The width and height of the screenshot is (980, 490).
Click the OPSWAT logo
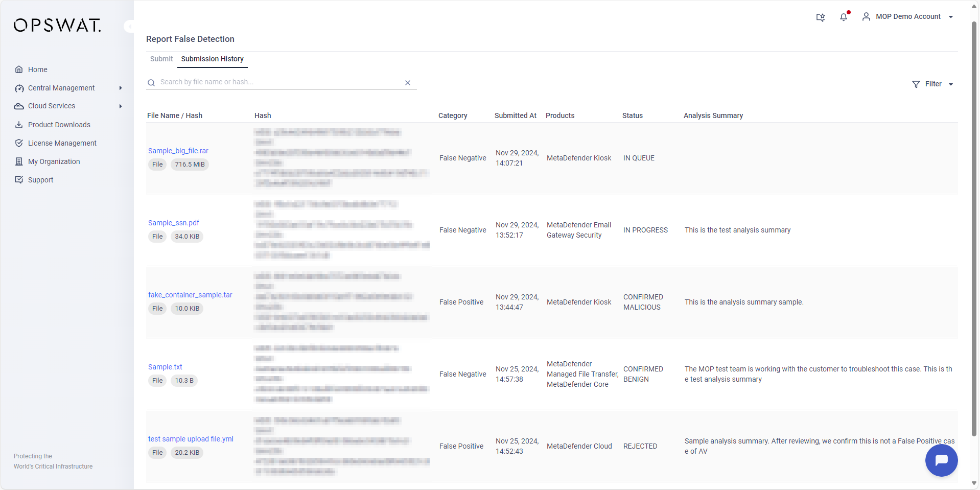(57, 26)
